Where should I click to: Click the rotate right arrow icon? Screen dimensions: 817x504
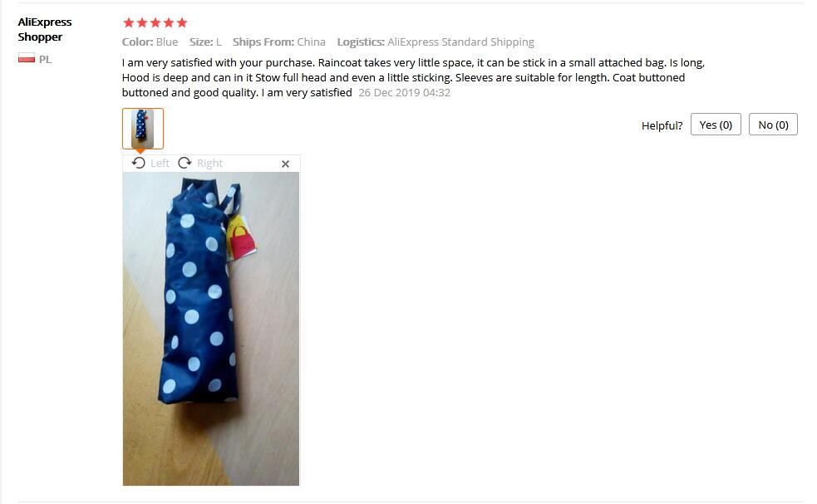[185, 163]
